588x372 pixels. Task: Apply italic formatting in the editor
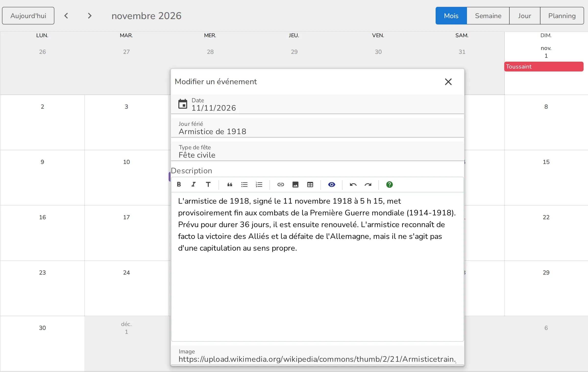(x=194, y=185)
